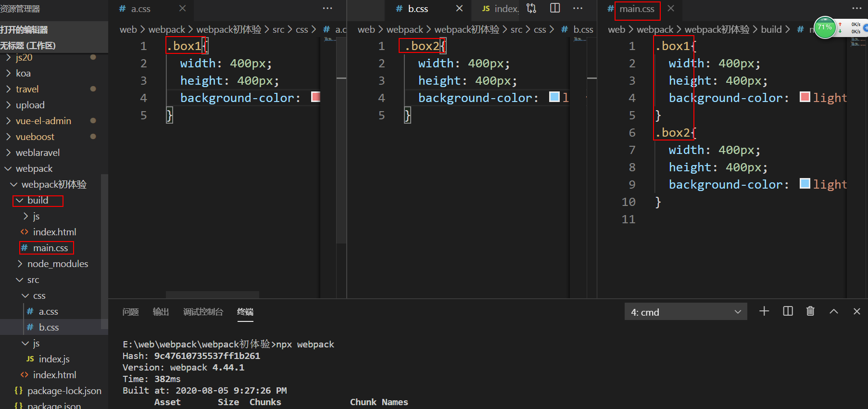This screenshot has width=868, height=409.
Task: Split the terminal panel
Action: click(788, 311)
